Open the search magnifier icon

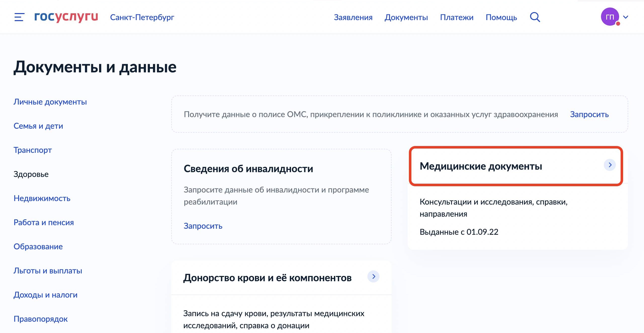(535, 17)
